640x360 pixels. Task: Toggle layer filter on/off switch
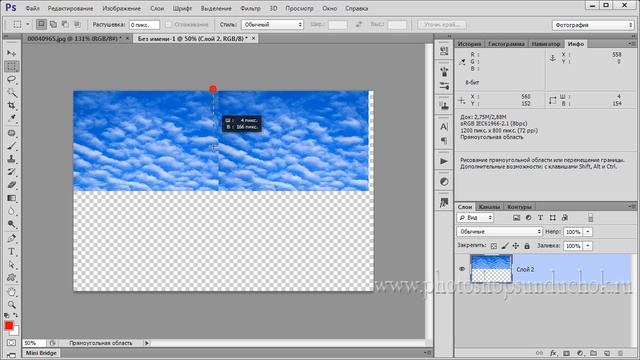tap(591, 218)
